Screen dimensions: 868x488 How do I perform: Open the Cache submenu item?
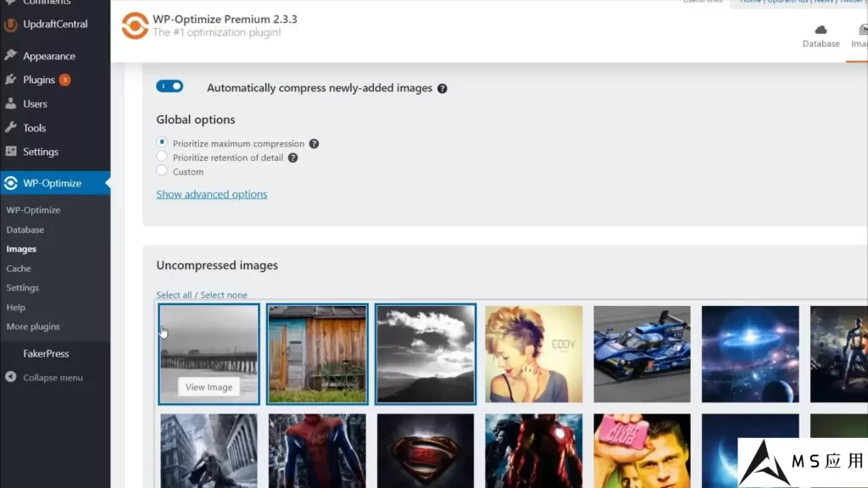coord(19,269)
